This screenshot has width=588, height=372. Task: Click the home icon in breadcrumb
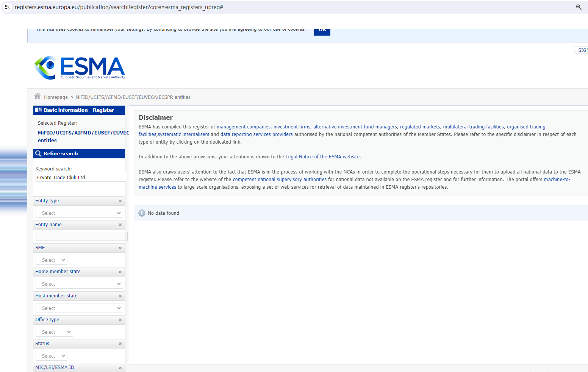(37, 96)
